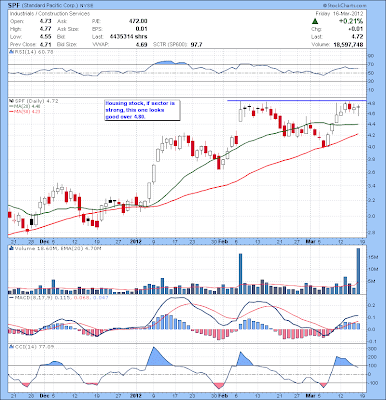The width and height of the screenshot is (386, 400).
Task: Click the MACD(8,17,9) indicator label
Action: (x=59, y=297)
